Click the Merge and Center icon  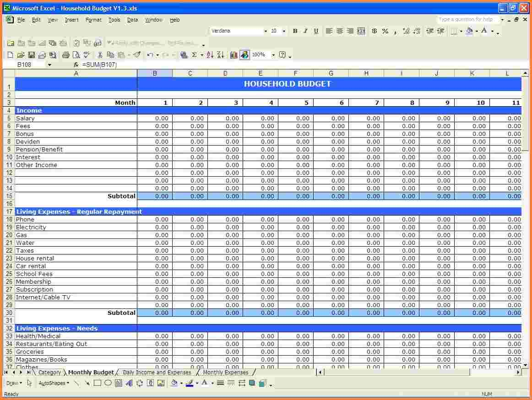click(x=361, y=31)
